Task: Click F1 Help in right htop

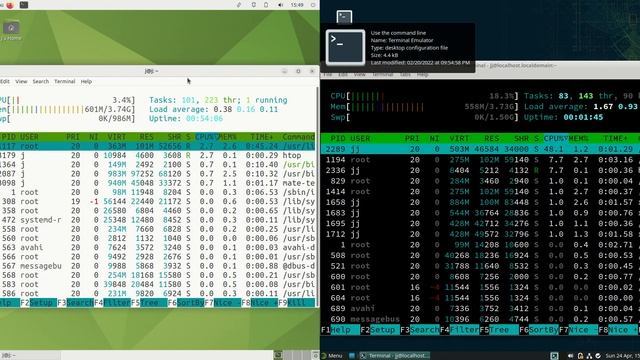Action: [x=341, y=329]
